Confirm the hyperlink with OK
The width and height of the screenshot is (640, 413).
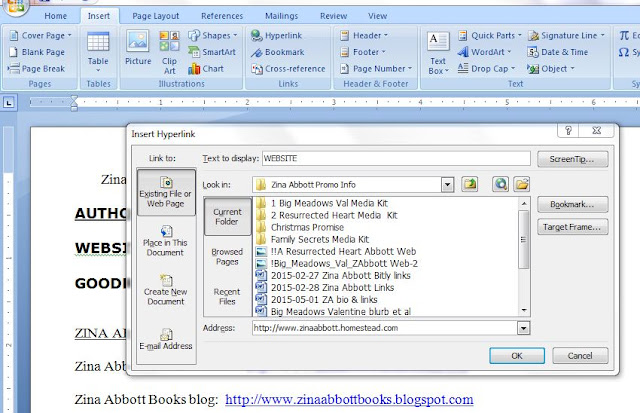517,355
